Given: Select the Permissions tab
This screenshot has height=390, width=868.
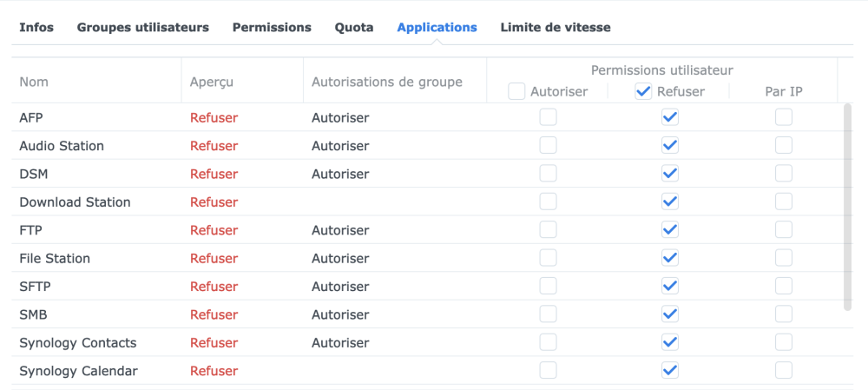Looking at the screenshot, I should (x=272, y=27).
